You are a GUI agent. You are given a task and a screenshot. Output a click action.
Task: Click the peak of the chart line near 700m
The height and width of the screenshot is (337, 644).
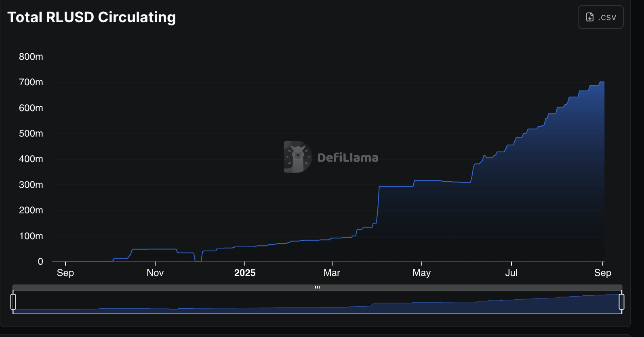coord(602,82)
